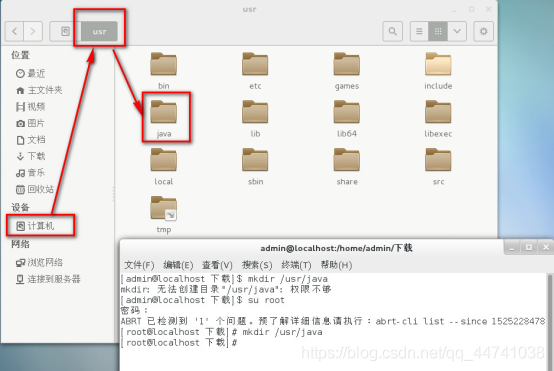
Task: Close the usr file manager window
Action: [x=488, y=10]
